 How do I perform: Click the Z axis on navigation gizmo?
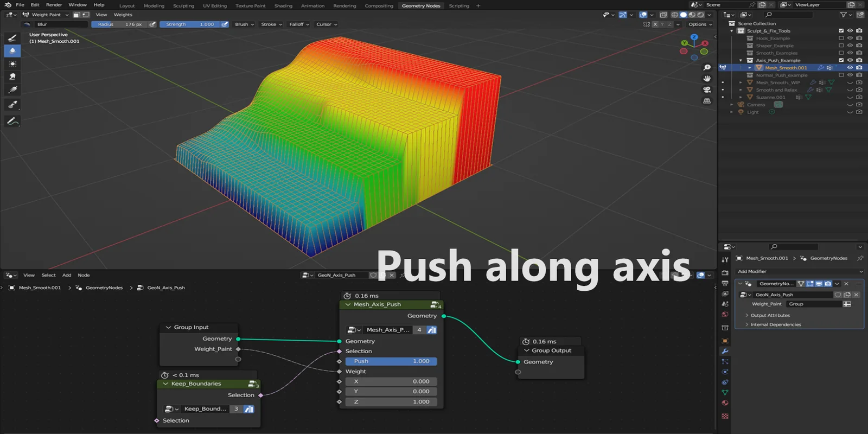coord(694,37)
